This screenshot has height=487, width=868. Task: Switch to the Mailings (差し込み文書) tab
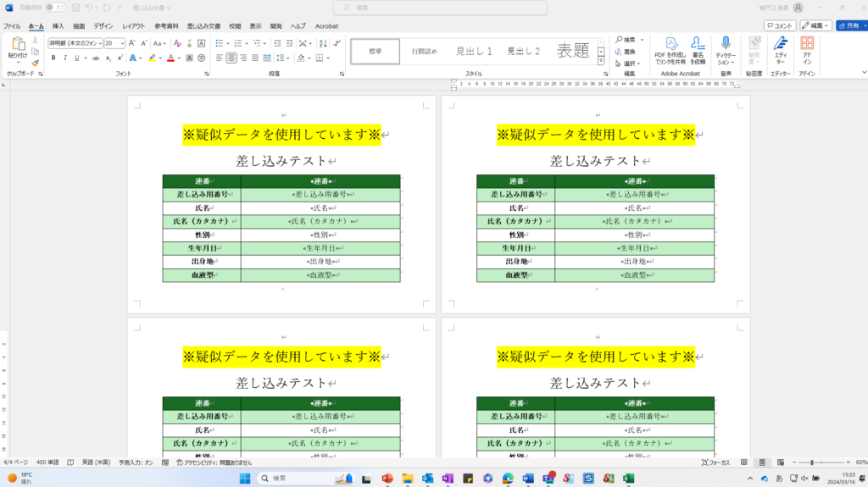(x=203, y=26)
